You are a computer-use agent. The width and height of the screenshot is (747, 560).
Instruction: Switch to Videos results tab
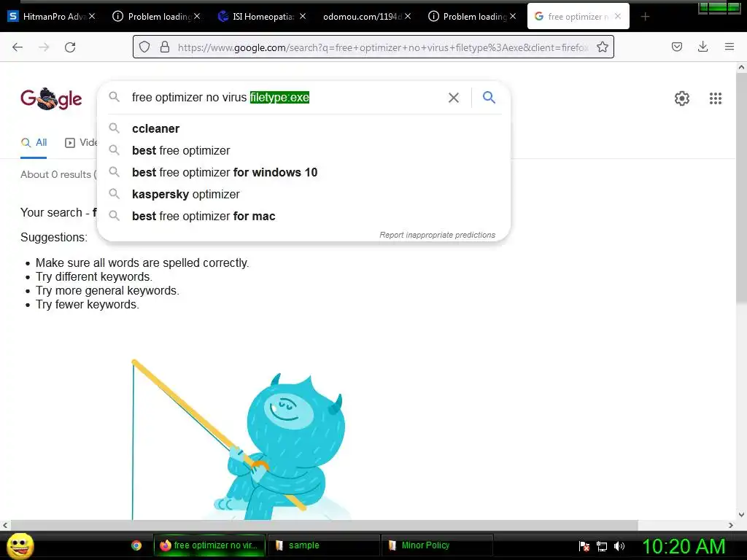click(81, 142)
